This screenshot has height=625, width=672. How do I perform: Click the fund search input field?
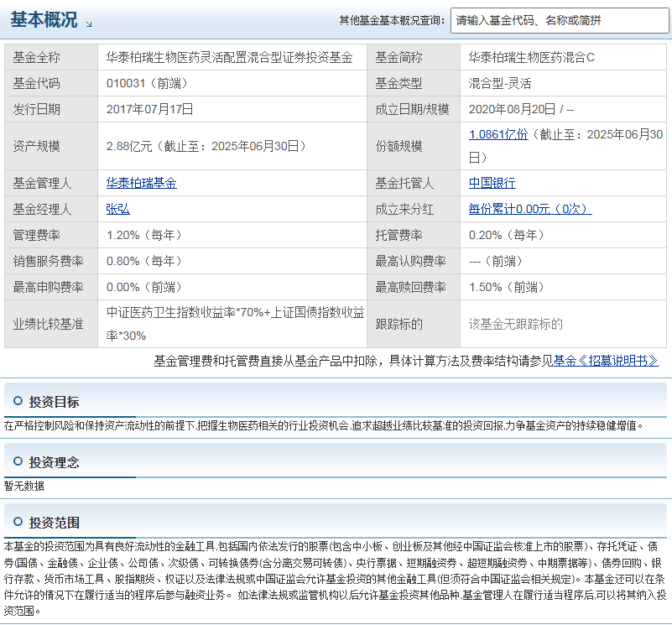pos(560,20)
